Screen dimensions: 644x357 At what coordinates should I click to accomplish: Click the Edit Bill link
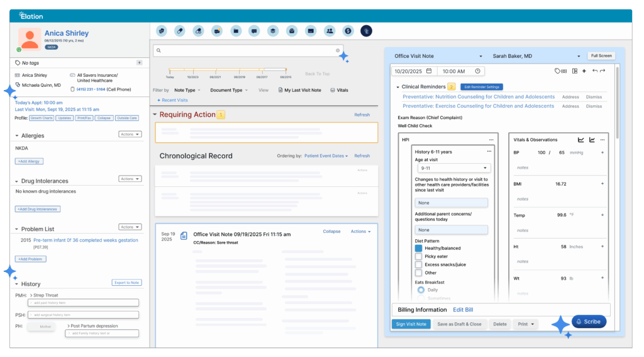[463, 310]
